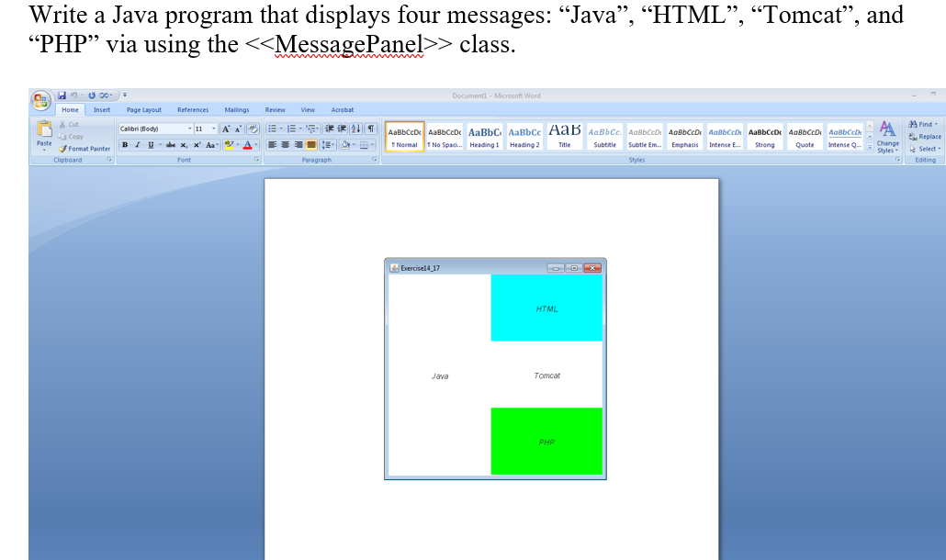Select the strikethrough icon

click(x=171, y=144)
